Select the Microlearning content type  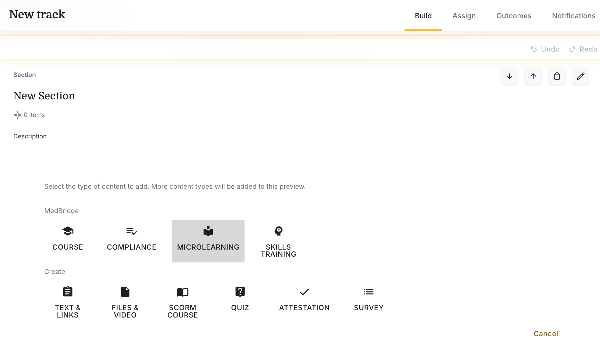pyautogui.click(x=208, y=241)
